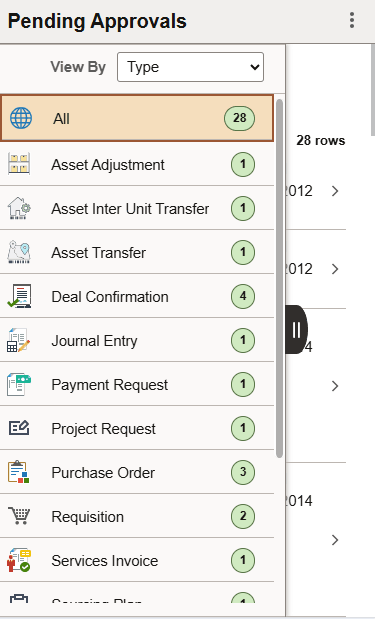Image resolution: width=375 pixels, height=619 pixels.
Task: Click the Deal Confirmation document icon
Action: click(x=19, y=296)
